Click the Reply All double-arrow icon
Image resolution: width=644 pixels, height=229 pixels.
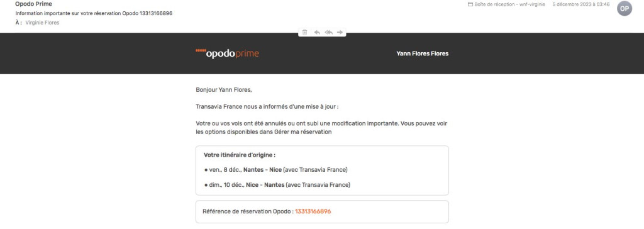point(328,33)
